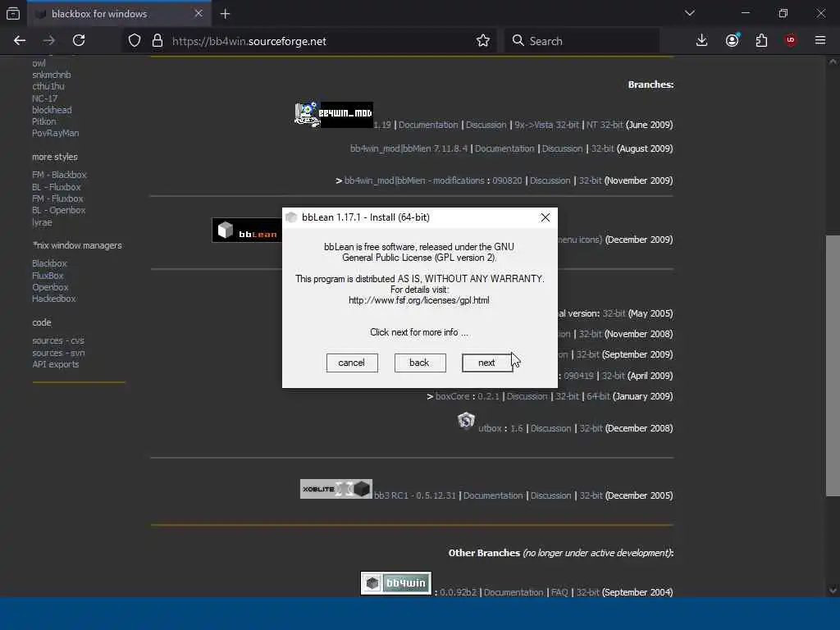The height and width of the screenshot is (630, 840).
Task: Click the scrollbar down arrow
Action: (x=833, y=591)
